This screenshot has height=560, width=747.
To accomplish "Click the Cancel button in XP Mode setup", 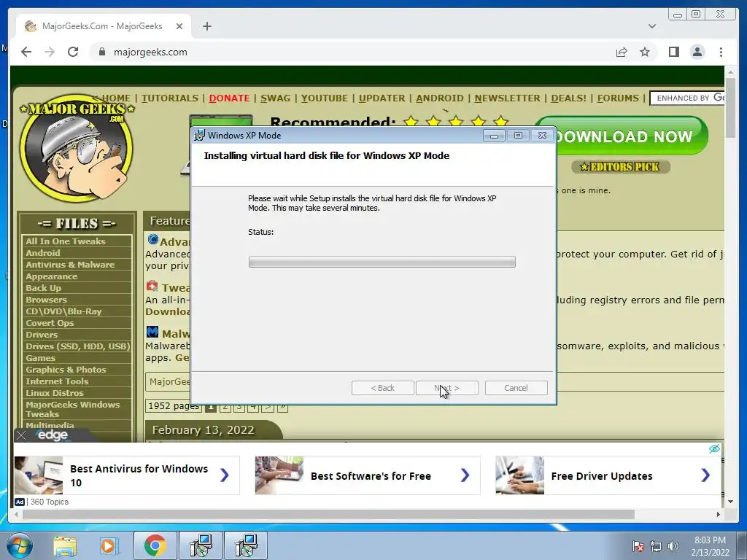I will pos(516,388).
